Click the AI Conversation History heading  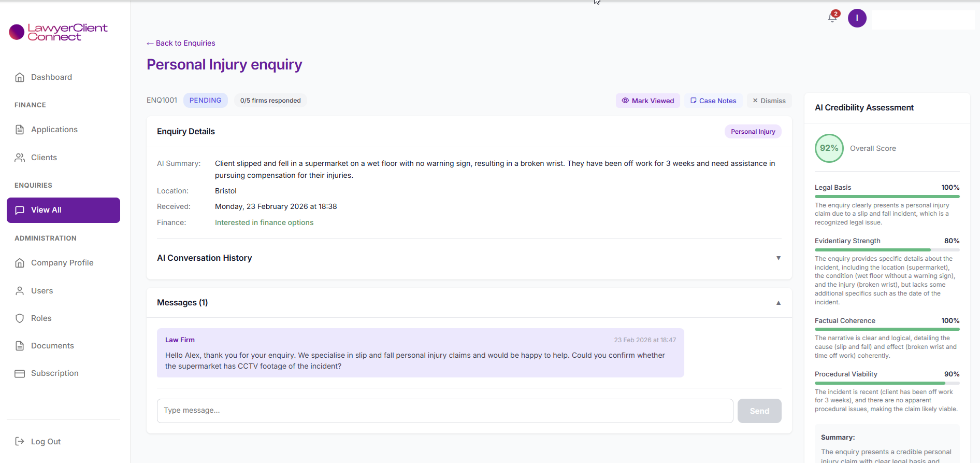205,258
